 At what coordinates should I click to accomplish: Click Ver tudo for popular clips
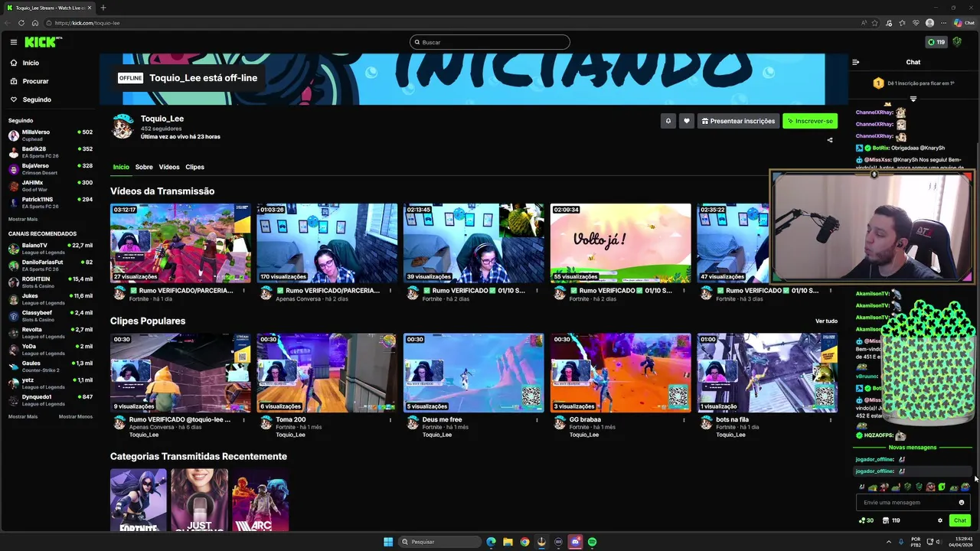pos(826,321)
